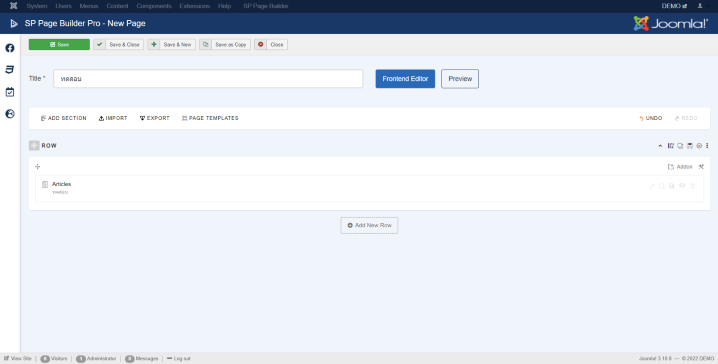Click Add New Row
The width and height of the screenshot is (718, 364).
tap(369, 225)
